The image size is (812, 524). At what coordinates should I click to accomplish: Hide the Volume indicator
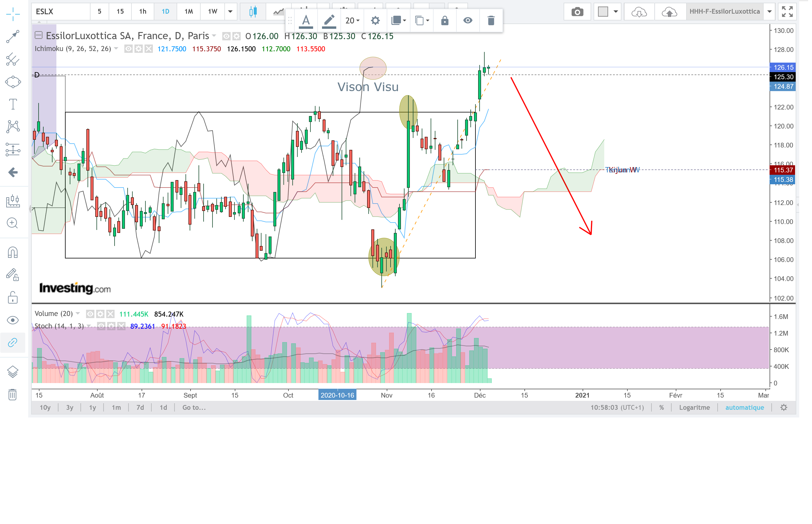coord(90,314)
